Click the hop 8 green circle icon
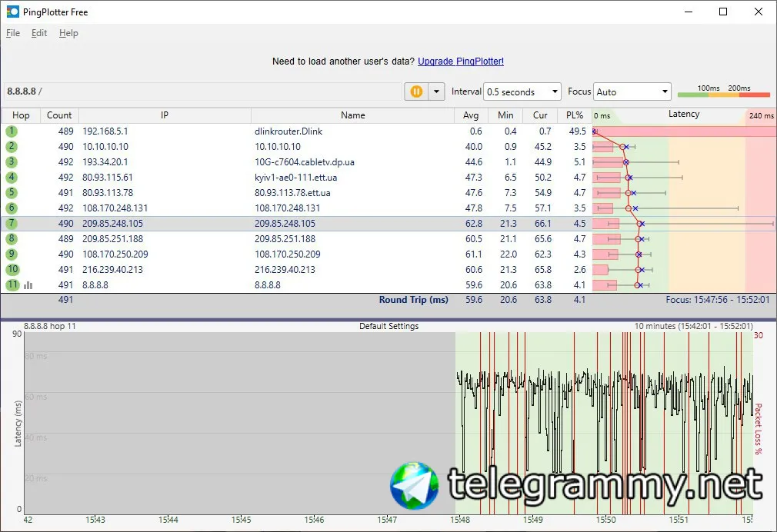777x532 pixels. click(x=12, y=239)
